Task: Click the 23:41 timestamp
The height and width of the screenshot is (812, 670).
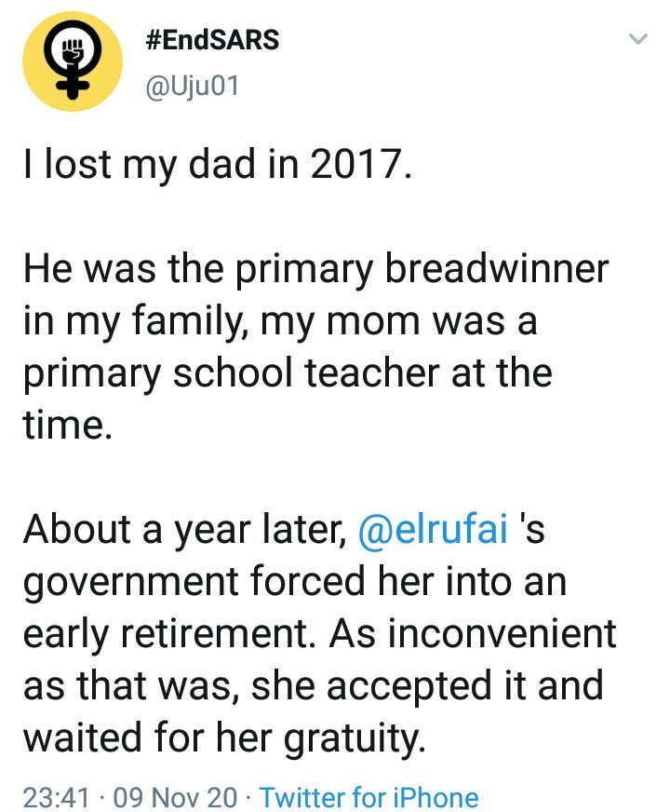Action: [x=57, y=797]
